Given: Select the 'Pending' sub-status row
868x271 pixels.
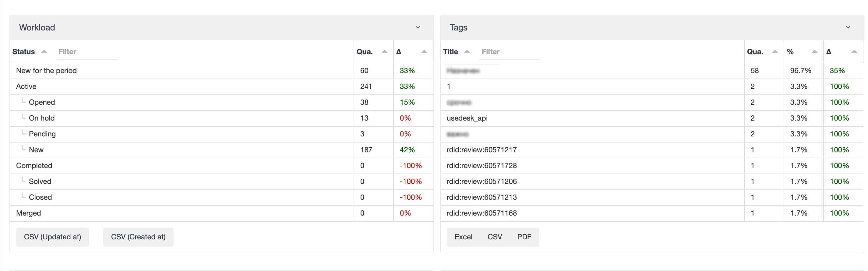Looking at the screenshot, I should (221, 134).
